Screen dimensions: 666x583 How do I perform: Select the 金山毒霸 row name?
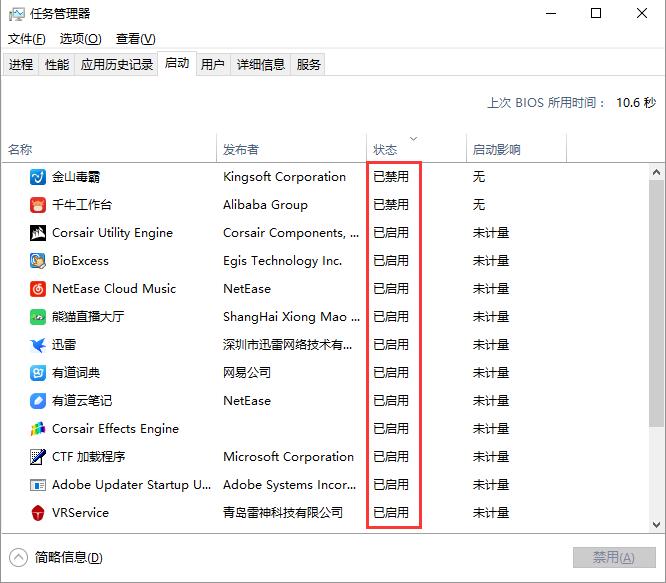coord(76,177)
